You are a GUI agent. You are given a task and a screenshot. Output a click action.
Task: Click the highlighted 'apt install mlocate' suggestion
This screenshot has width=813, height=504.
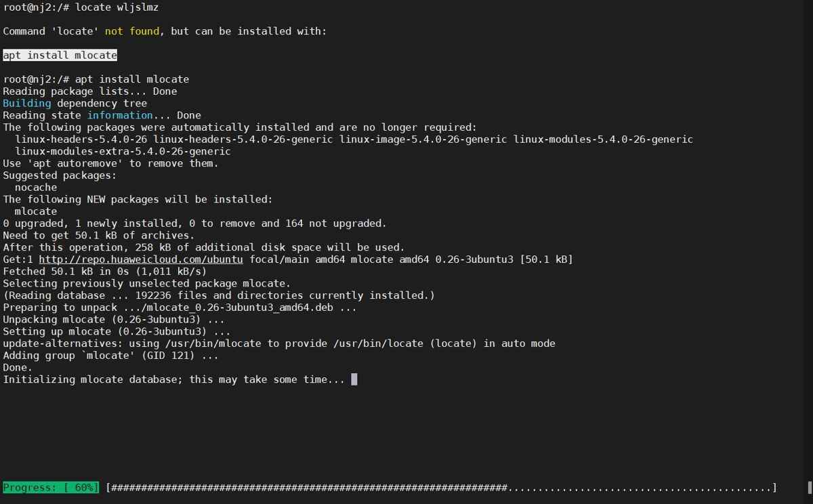tap(60, 55)
